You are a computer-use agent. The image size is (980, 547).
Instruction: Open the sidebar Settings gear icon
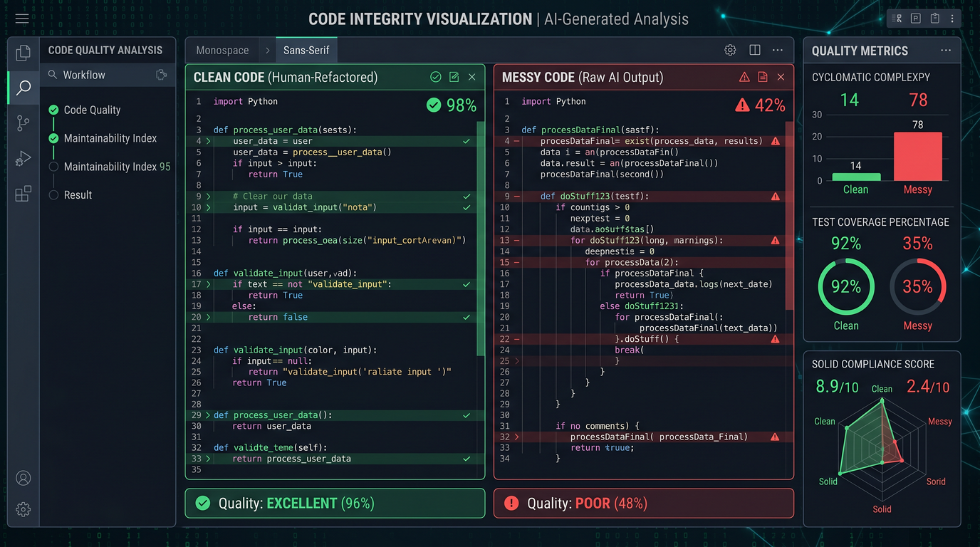(23, 509)
